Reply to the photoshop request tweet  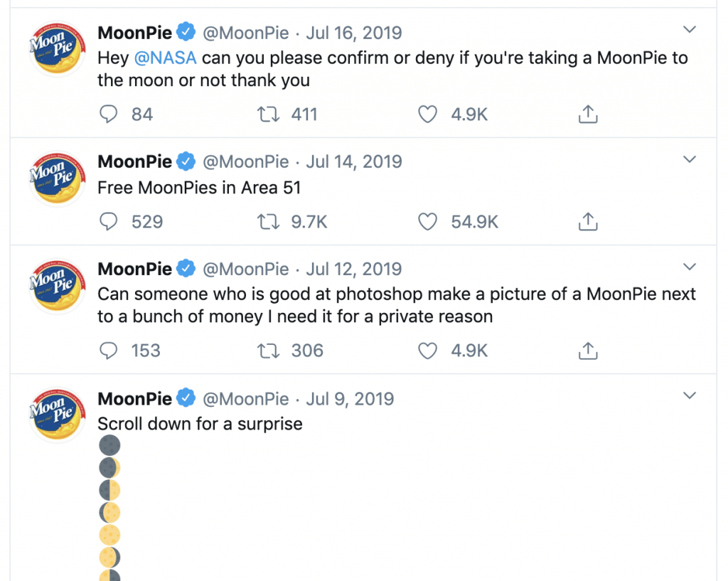click(x=108, y=351)
